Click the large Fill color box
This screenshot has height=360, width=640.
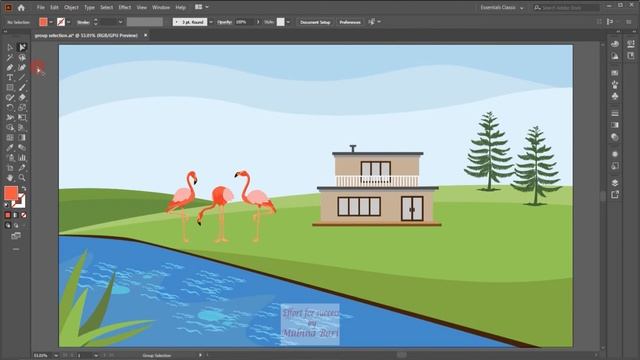[x=11, y=193]
